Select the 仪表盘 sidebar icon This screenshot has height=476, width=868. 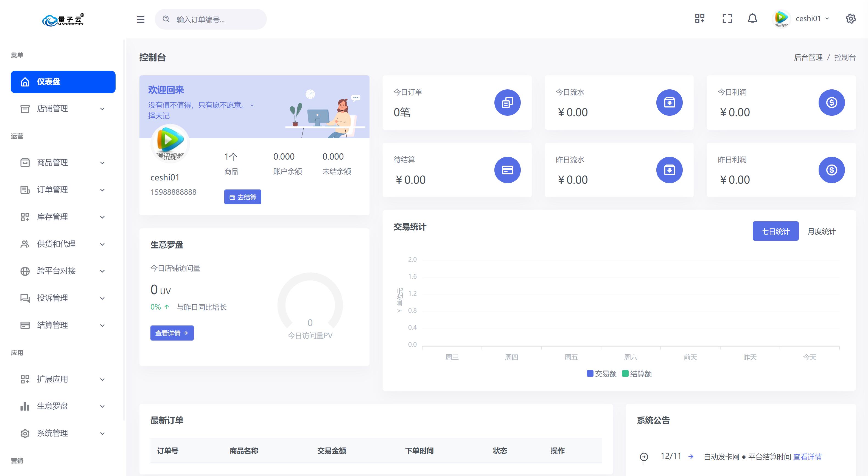(x=25, y=81)
